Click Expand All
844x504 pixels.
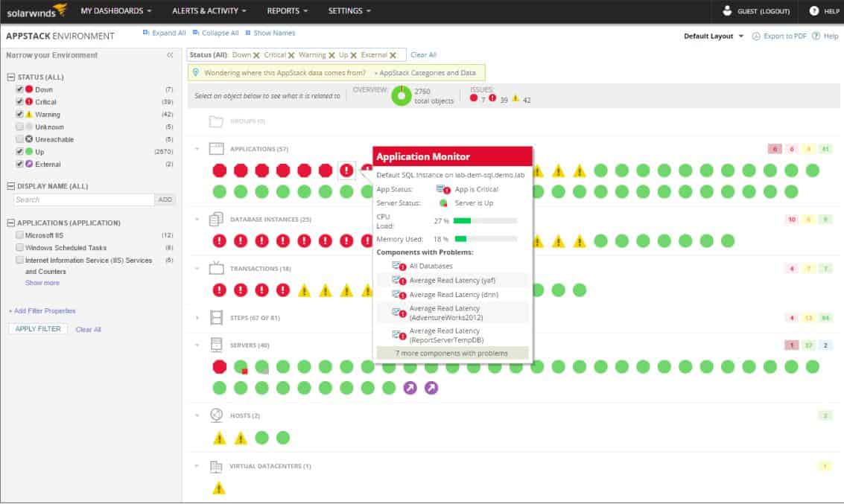[x=164, y=33]
